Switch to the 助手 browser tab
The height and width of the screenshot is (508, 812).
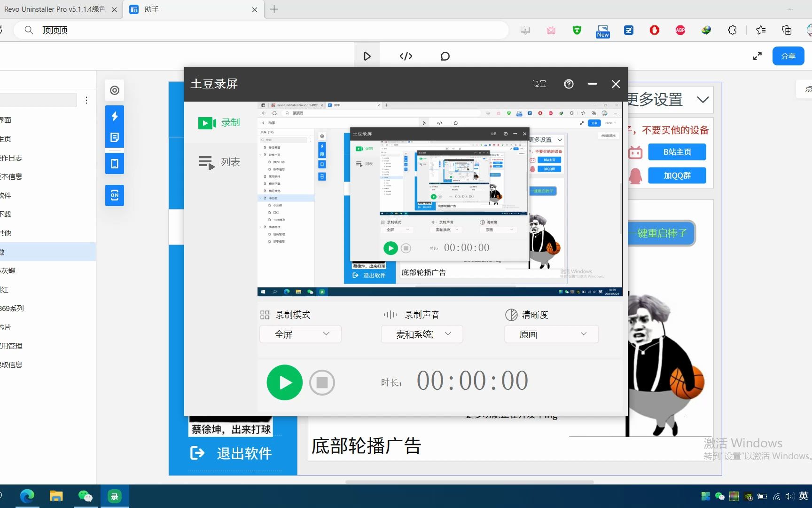194,9
